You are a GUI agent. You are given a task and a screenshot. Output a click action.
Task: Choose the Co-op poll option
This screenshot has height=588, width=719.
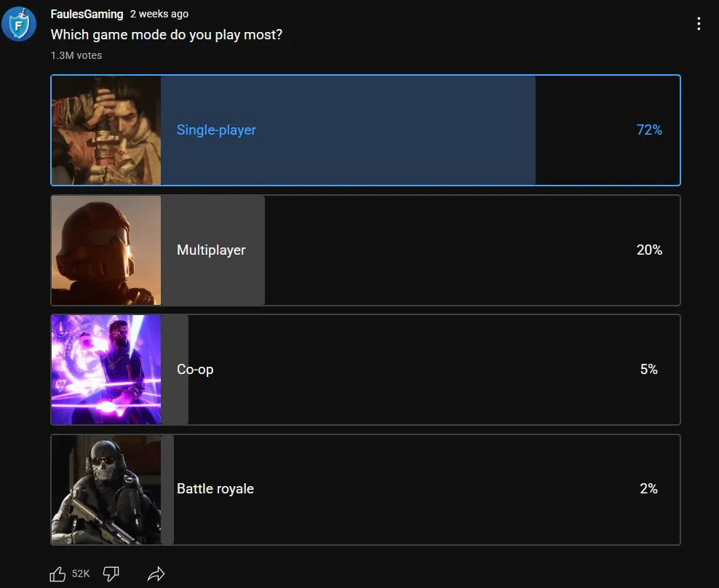pyautogui.click(x=365, y=370)
